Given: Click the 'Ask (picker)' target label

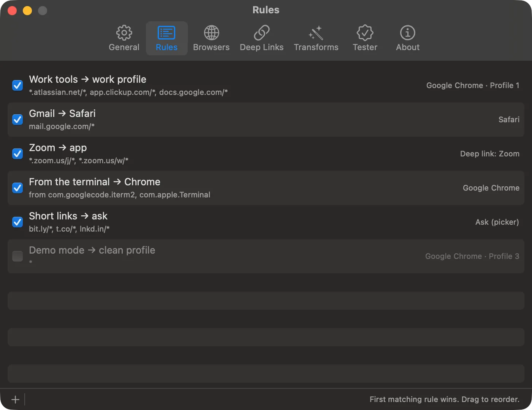Looking at the screenshot, I should click(497, 222).
